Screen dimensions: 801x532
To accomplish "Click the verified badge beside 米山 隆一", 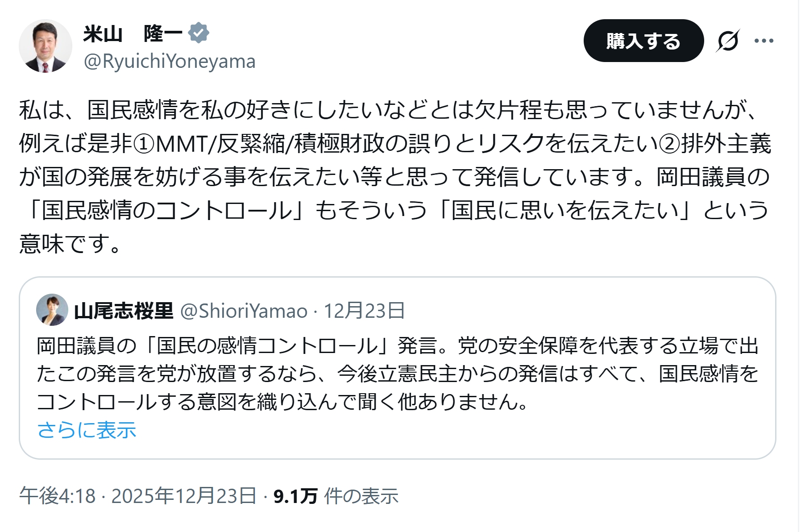I will [199, 33].
